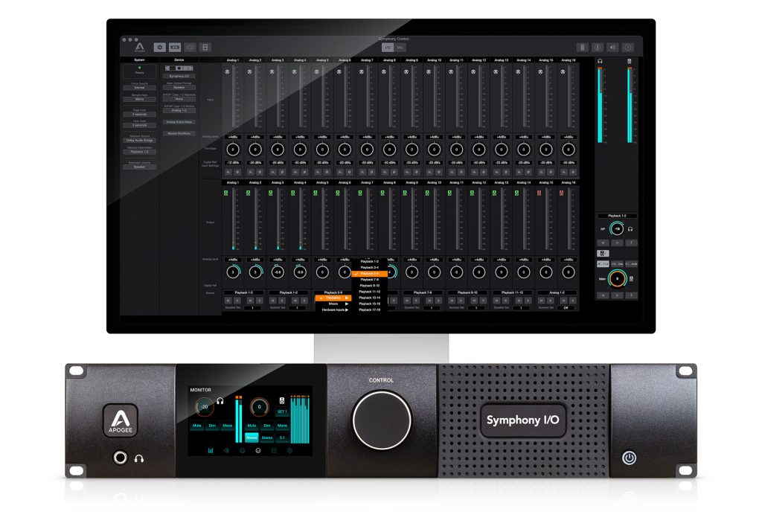Click the Analog Output Setup button
This screenshot has height=532, width=762.
pos(179,121)
